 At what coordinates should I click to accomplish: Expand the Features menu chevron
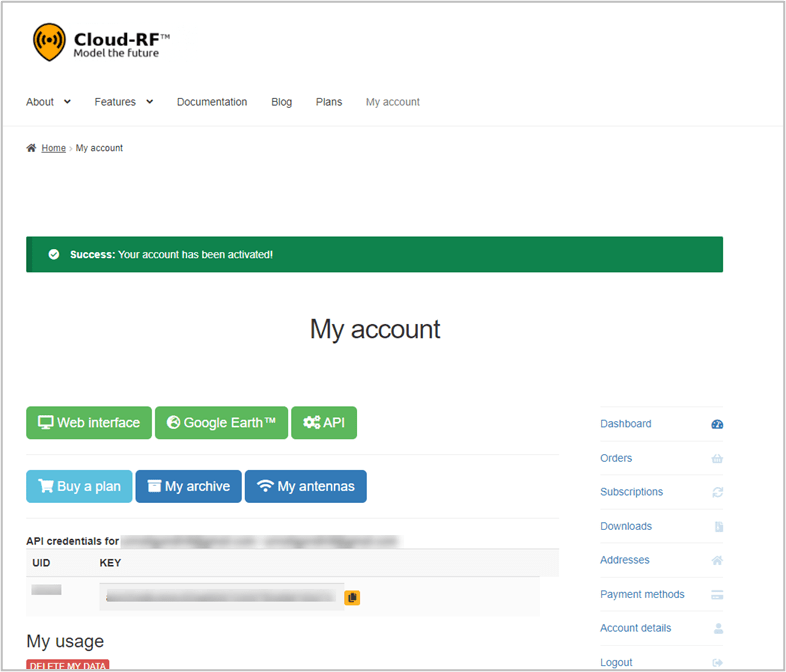pos(149,102)
